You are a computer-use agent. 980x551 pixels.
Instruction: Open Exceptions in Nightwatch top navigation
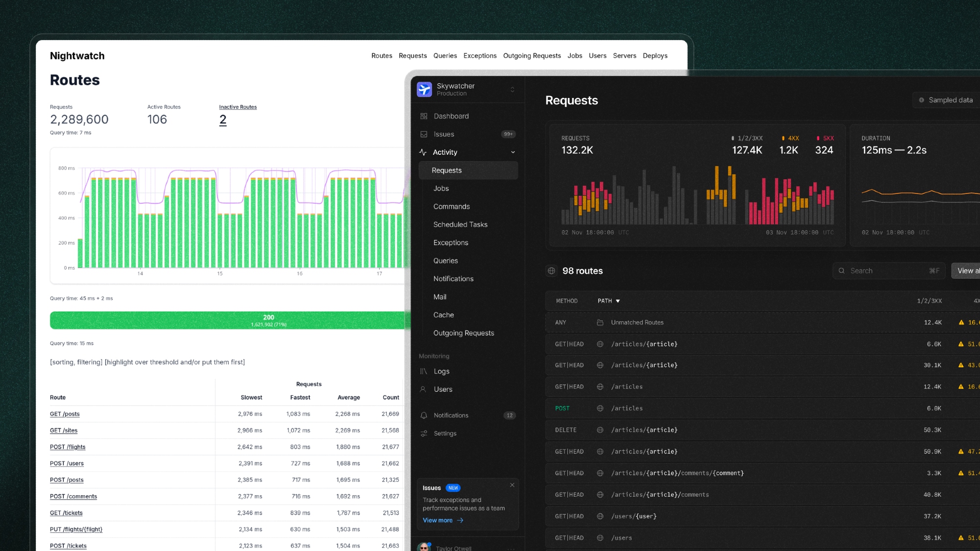coord(480,56)
